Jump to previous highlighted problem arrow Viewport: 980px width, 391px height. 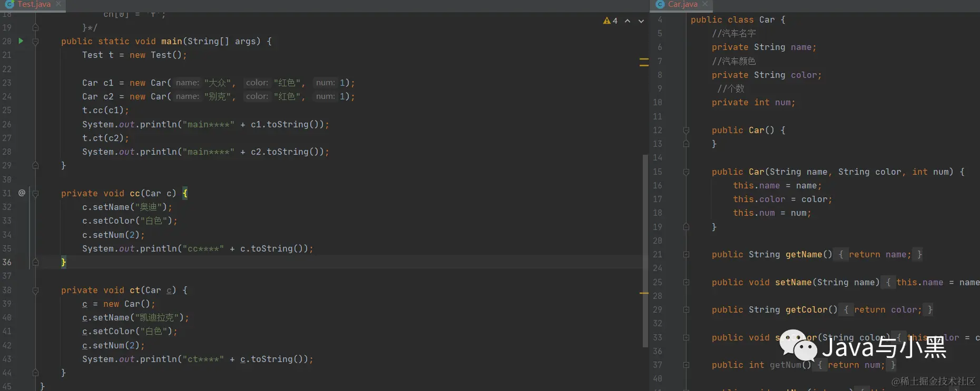coord(628,21)
